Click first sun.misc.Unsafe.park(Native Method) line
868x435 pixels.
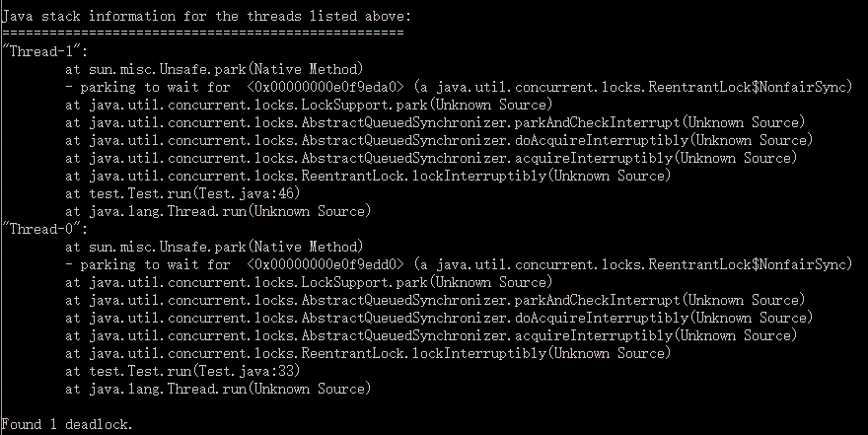(x=214, y=69)
